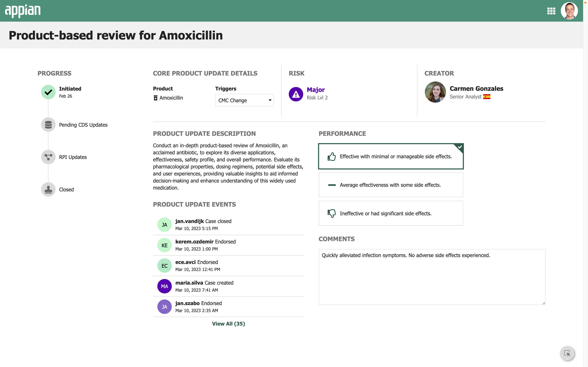The image size is (588, 367).
Task: Click the Initiated green checkmark icon
Action: point(48,92)
